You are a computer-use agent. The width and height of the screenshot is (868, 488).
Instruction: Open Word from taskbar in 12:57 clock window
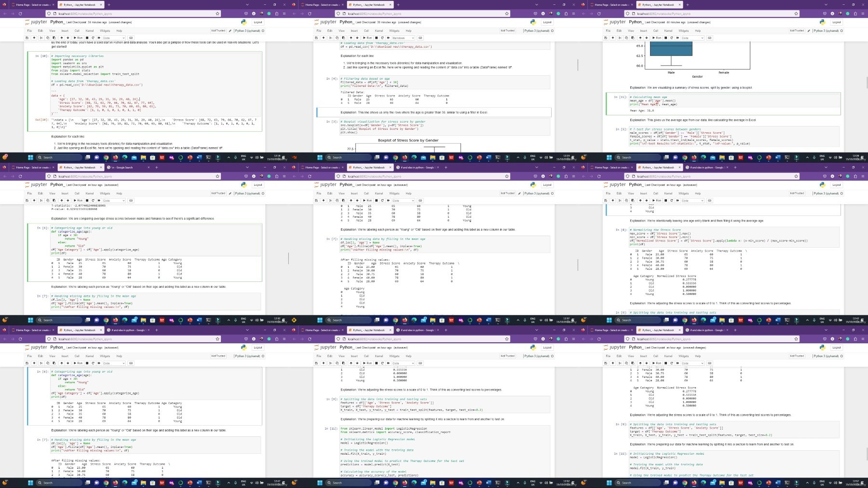(778, 483)
